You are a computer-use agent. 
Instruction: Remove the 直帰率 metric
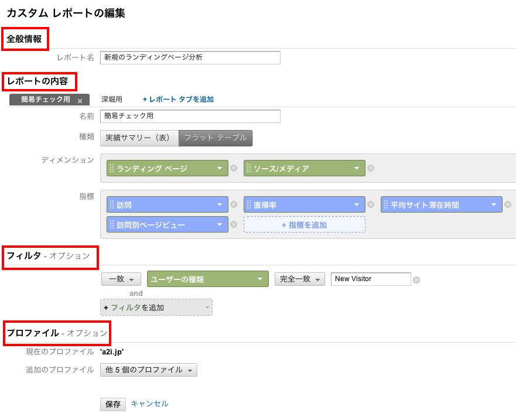(371, 204)
